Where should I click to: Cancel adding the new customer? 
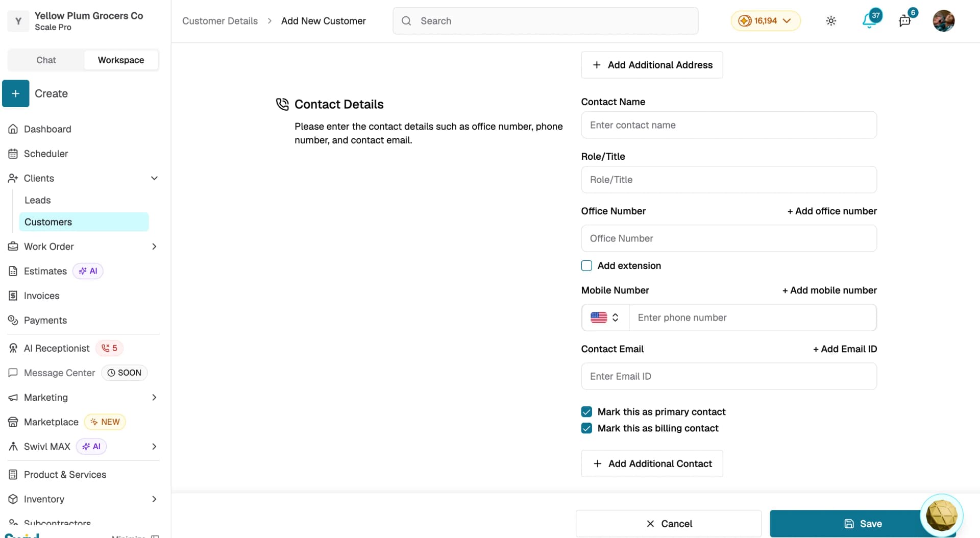(x=669, y=524)
